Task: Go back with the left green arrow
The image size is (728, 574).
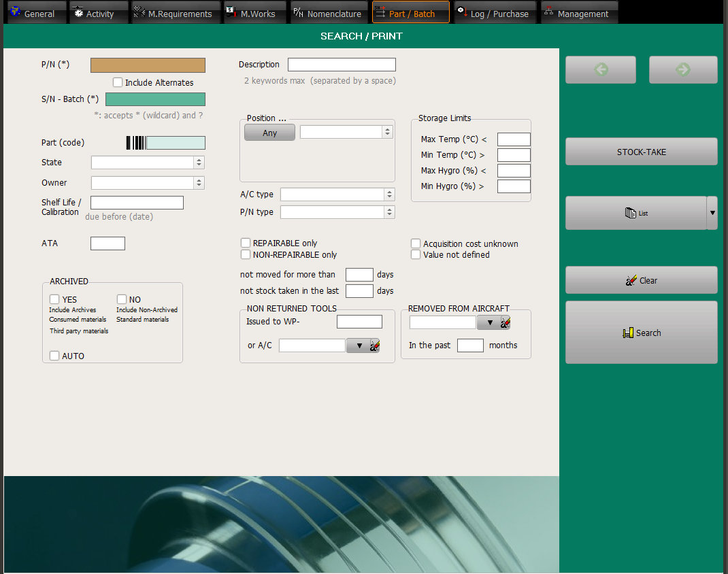Action: point(600,69)
